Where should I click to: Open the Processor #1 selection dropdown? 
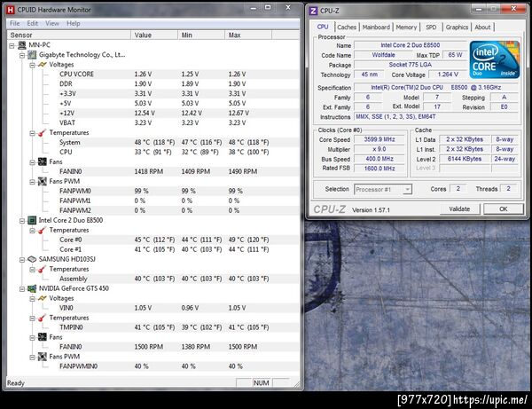click(x=408, y=189)
